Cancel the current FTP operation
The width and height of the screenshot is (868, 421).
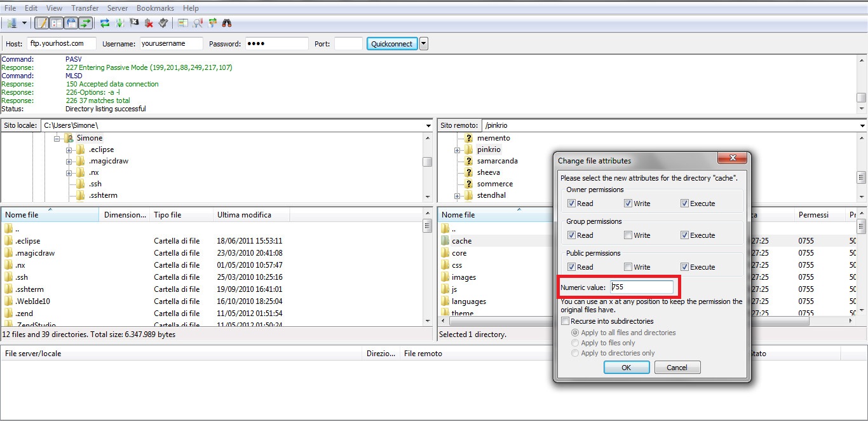(134, 23)
